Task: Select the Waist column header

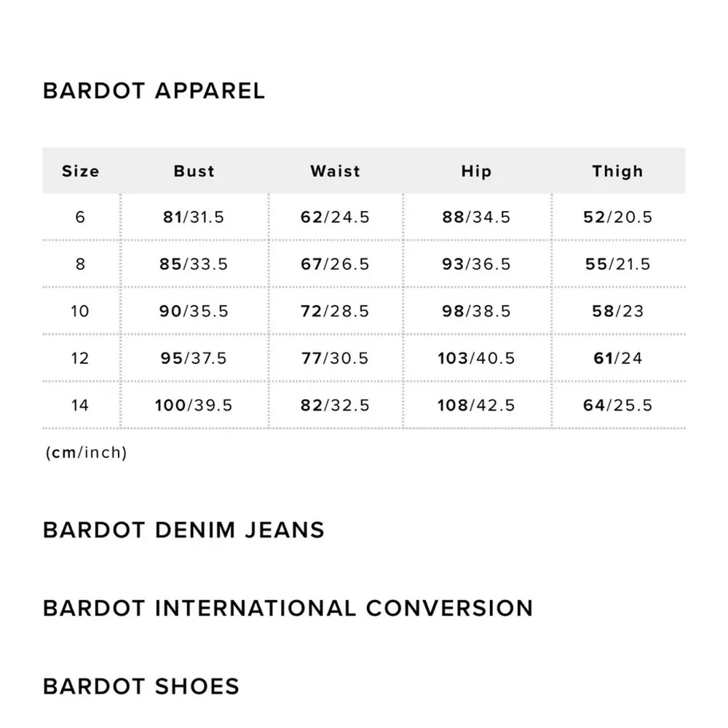Action: pyautogui.click(x=335, y=171)
